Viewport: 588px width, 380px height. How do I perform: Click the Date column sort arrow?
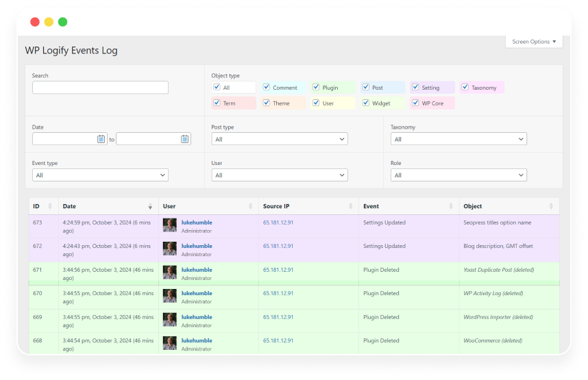pos(150,207)
